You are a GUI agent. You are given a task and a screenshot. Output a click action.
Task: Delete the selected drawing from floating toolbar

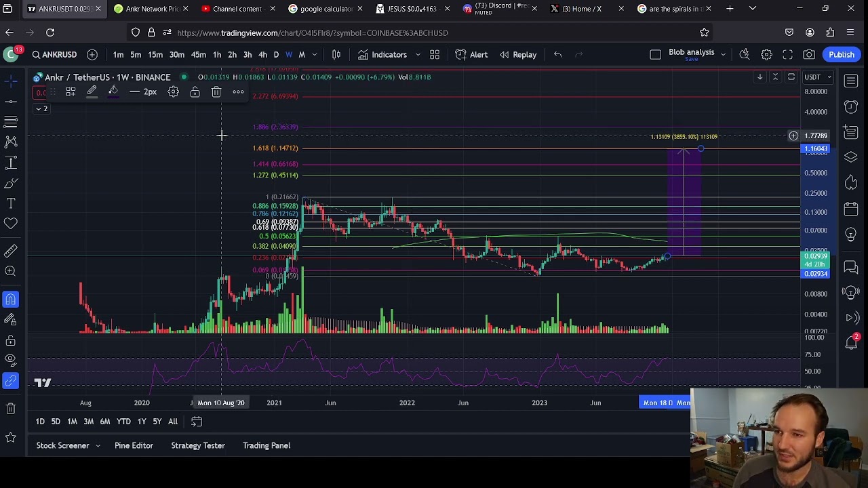click(x=216, y=92)
